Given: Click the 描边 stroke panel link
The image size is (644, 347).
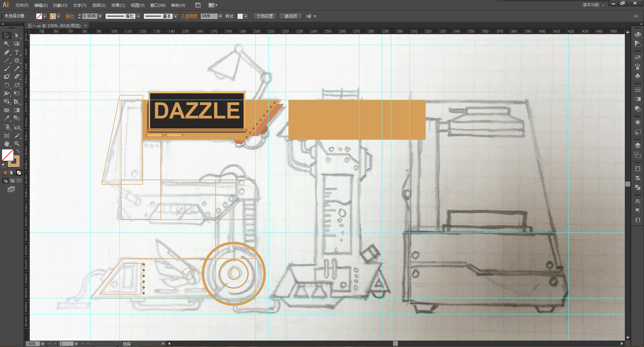Looking at the screenshot, I should click(70, 16).
